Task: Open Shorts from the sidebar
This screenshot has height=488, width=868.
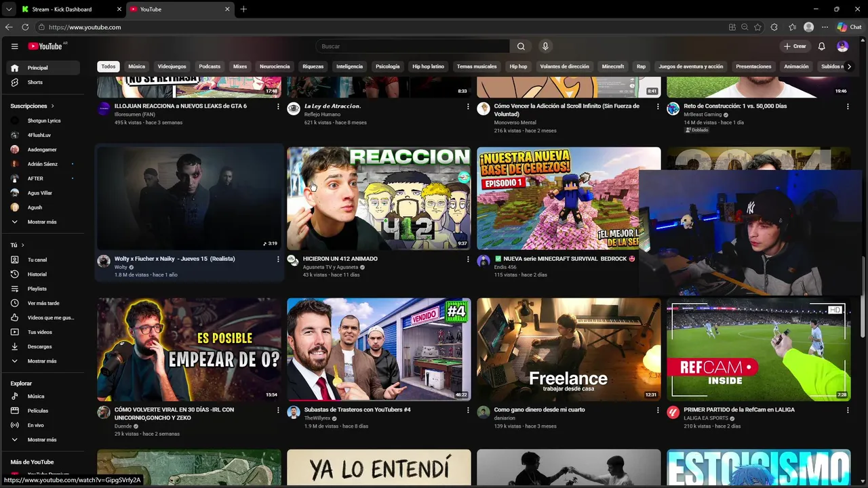Action: click(x=43, y=82)
